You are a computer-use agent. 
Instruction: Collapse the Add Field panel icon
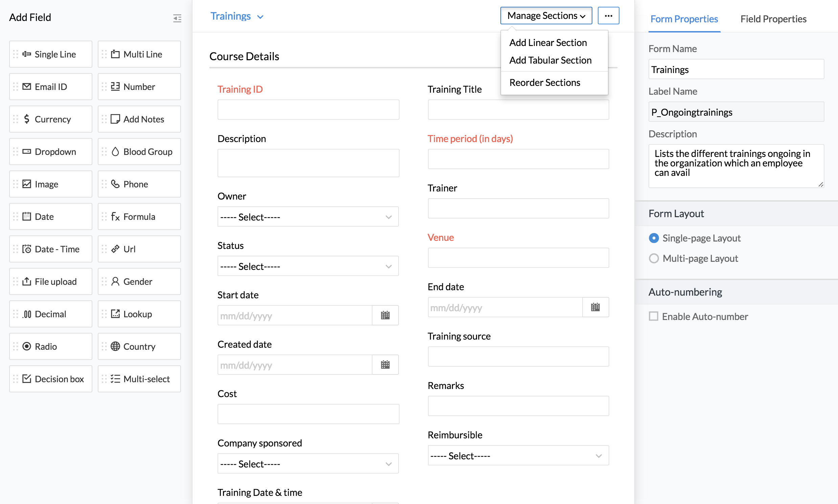pyautogui.click(x=177, y=18)
